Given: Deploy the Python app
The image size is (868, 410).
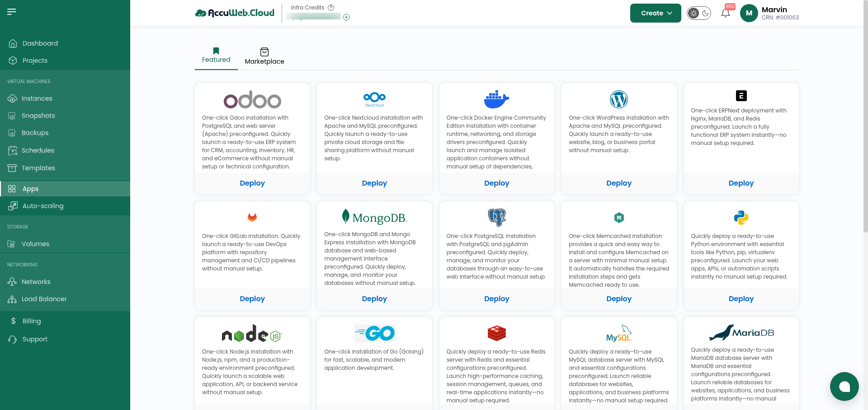Looking at the screenshot, I should (741, 299).
